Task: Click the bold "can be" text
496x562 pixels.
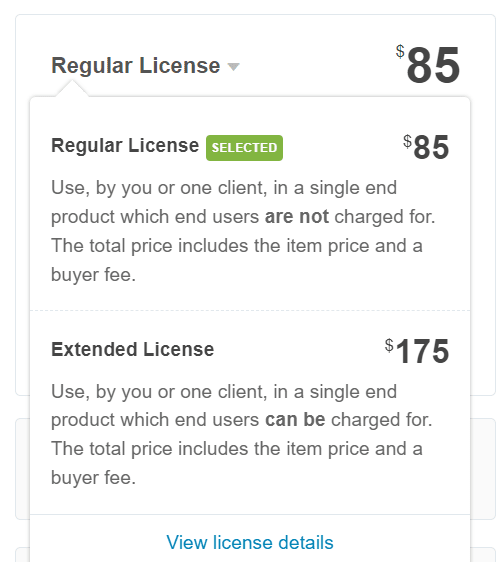Action: [x=295, y=419]
